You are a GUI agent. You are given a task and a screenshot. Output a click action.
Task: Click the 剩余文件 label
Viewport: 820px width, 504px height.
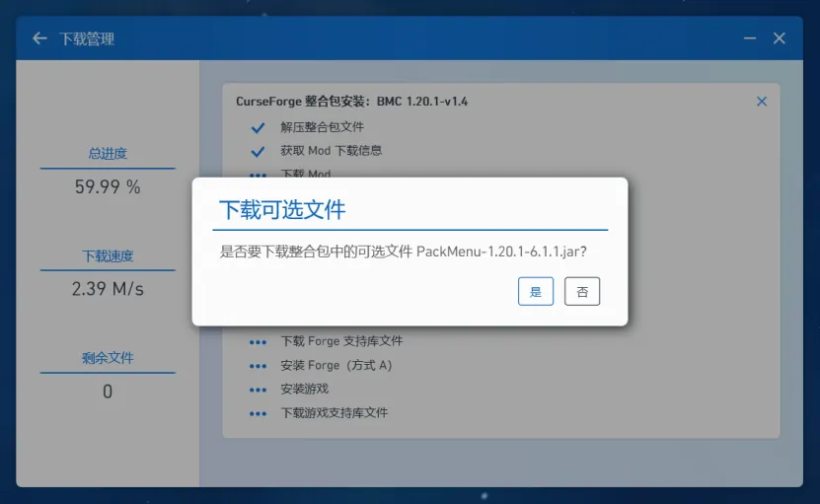(108, 358)
